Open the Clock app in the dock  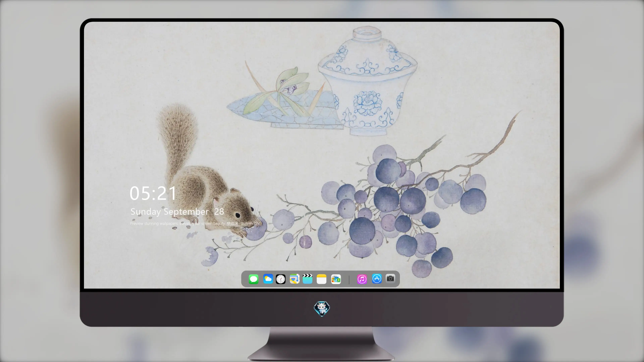pyautogui.click(x=281, y=279)
